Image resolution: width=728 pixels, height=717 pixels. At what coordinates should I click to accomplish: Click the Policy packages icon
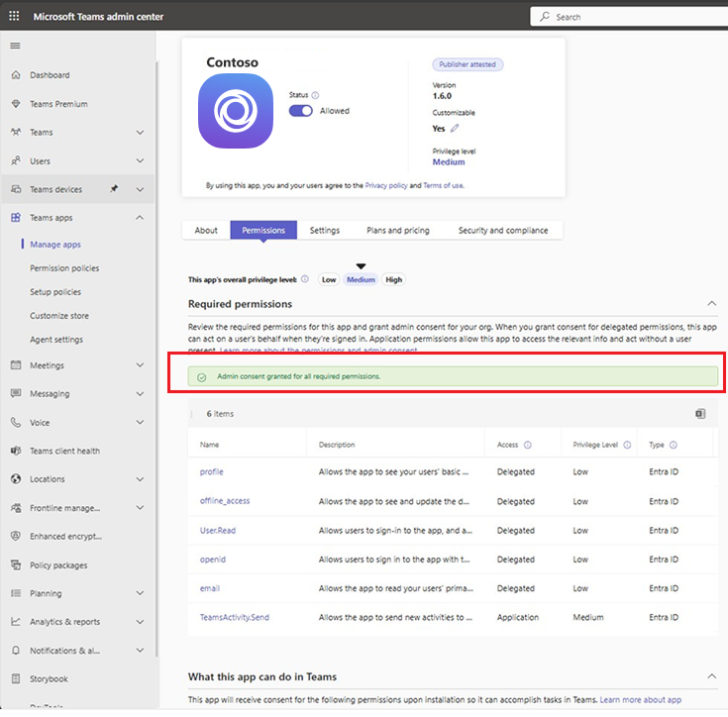[x=16, y=564]
